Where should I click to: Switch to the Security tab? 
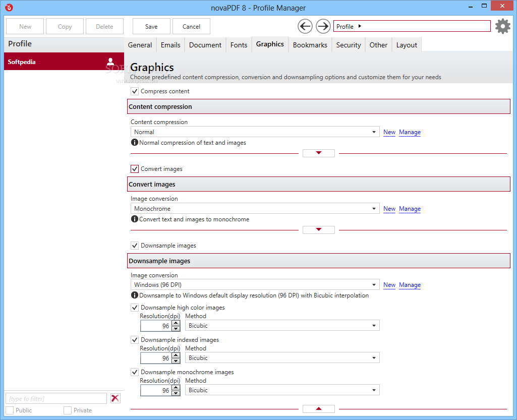[349, 45]
